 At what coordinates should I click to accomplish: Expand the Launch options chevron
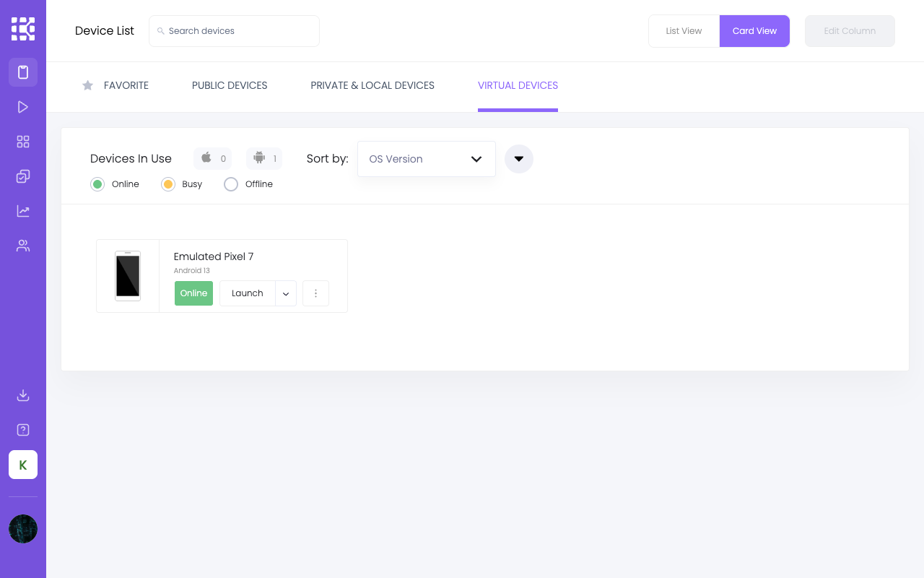pos(286,293)
